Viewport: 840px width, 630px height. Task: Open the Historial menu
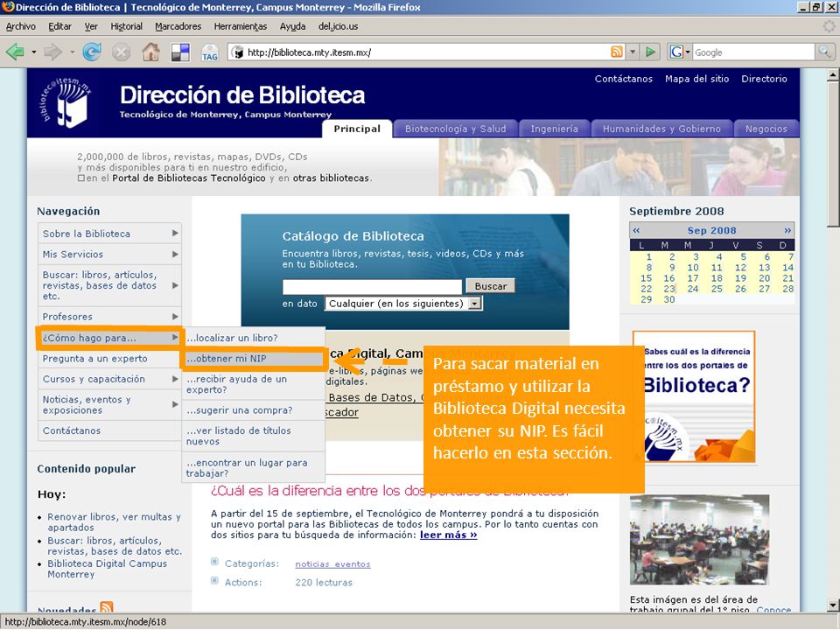[x=126, y=26]
